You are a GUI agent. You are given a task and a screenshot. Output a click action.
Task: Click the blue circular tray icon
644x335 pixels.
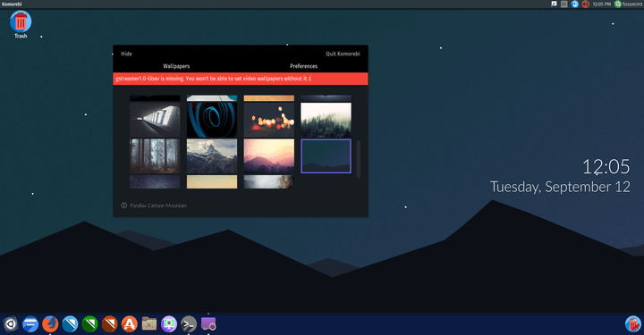click(575, 4)
